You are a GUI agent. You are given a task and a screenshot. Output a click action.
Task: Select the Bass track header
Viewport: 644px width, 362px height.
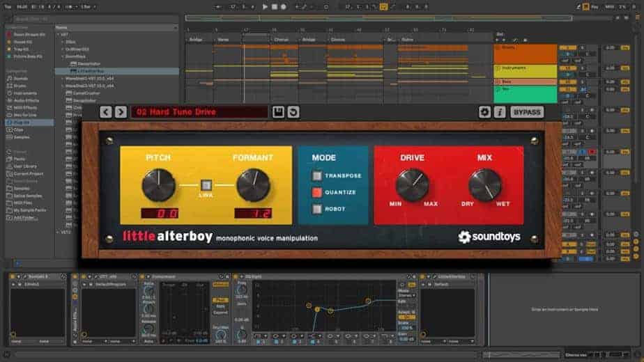[x=526, y=81]
